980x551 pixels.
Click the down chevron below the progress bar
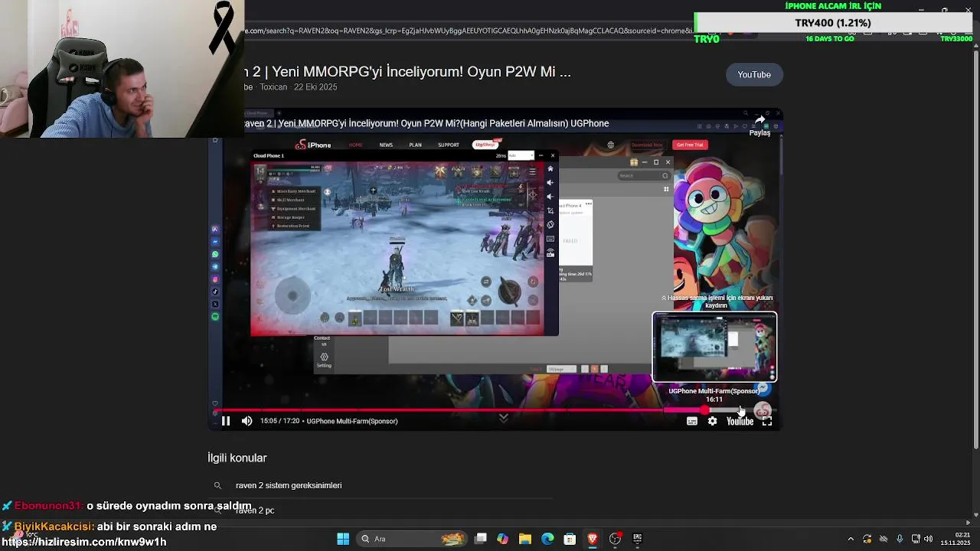click(x=504, y=418)
